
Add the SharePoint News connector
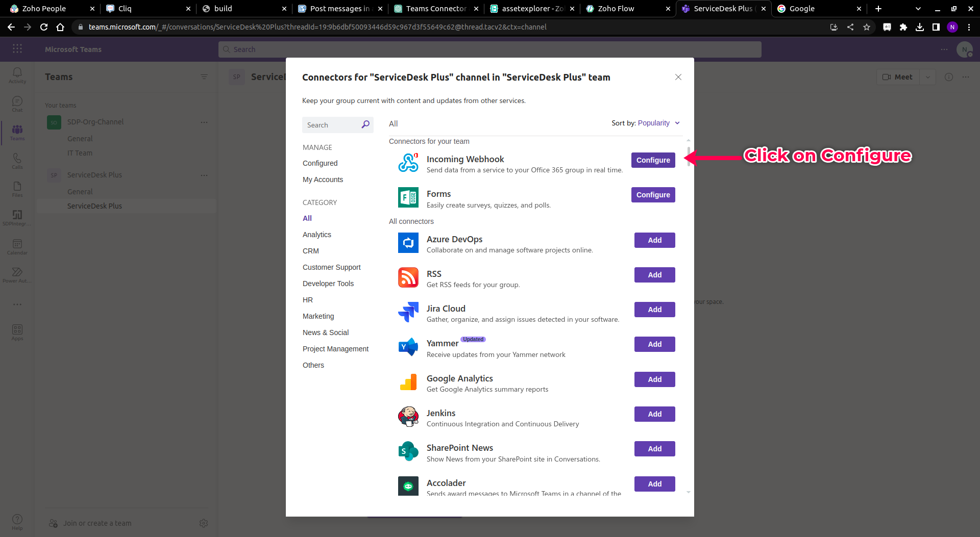(x=654, y=449)
